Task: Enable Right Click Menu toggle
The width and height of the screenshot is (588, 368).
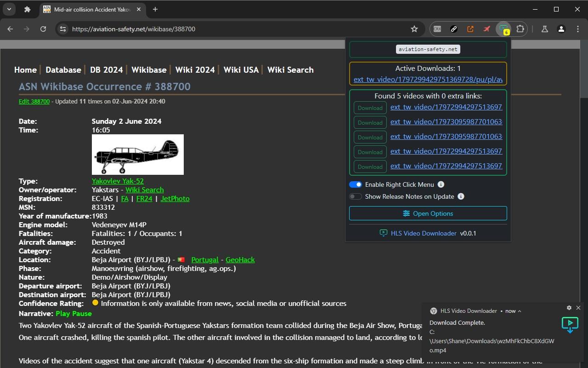Action: (x=355, y=184)
